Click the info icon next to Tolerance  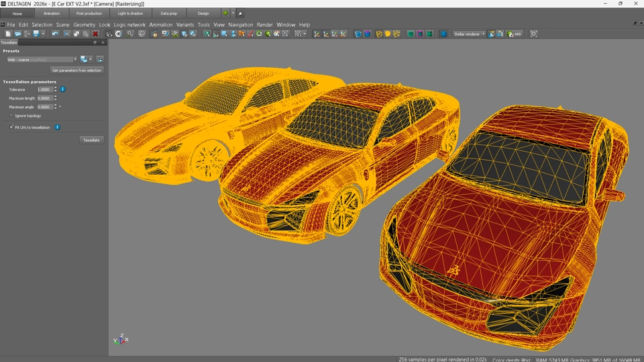63,89
